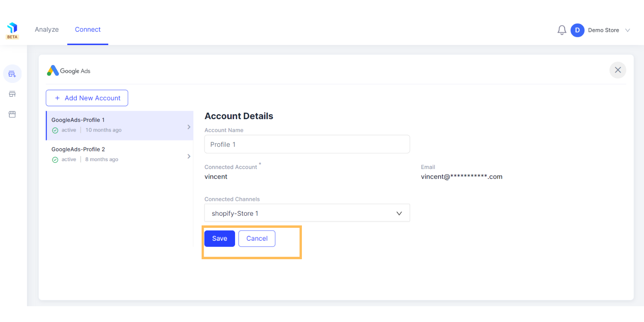Switch to the Analyze tab
This screenshot has height=322, width=644.
tap(47, 29)
